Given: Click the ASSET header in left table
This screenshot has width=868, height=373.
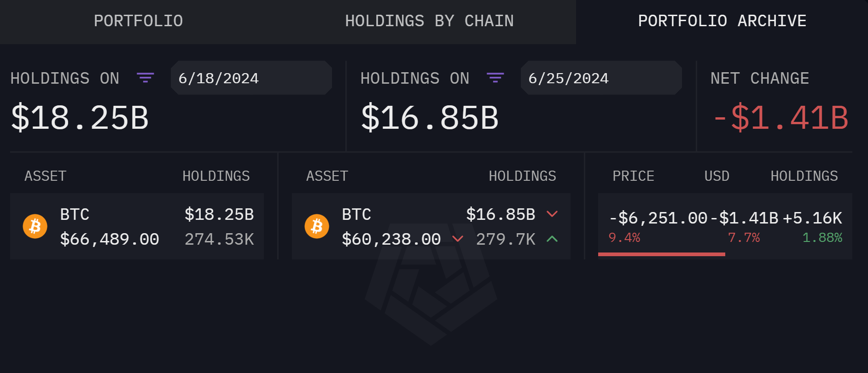Looking at the screenshot, I should (46, 176).
